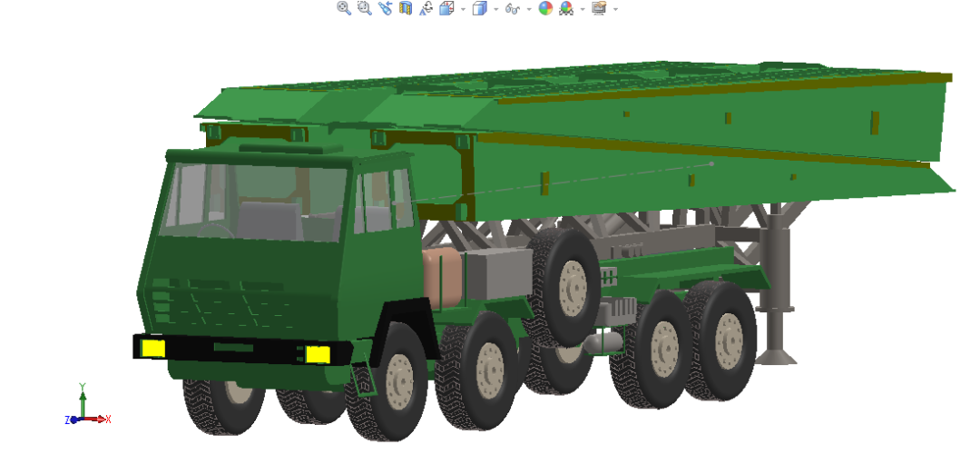Open the Dynamic Annotation Views tool

pyautogui.click(x=426, y=8)
